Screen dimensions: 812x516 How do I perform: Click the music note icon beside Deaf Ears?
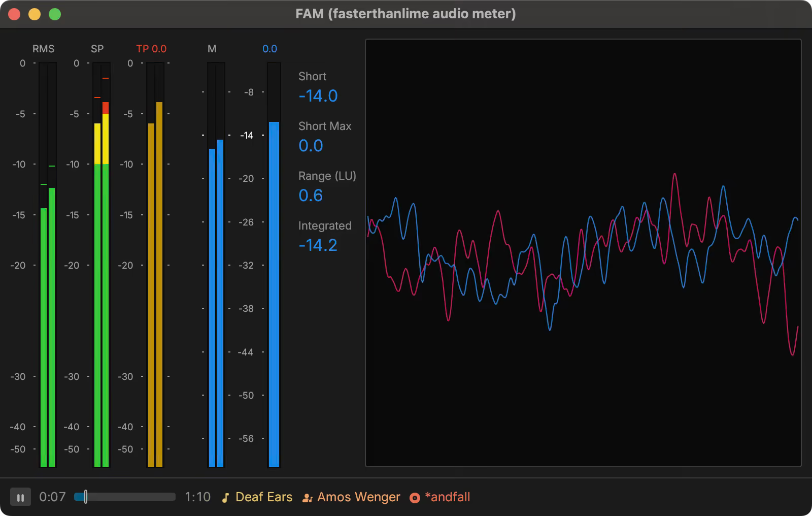[226, 498]
